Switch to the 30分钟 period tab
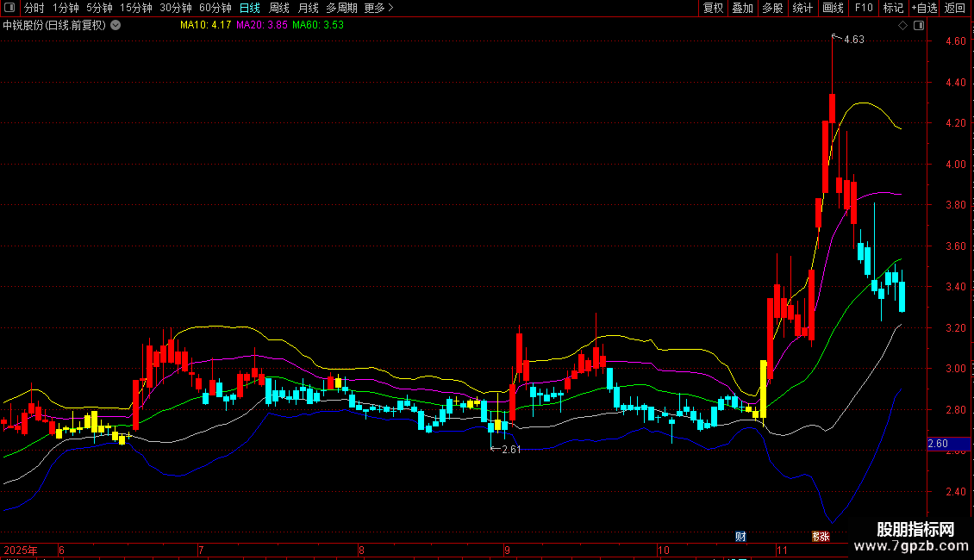 pyautogui.click(x=175, y=8)
